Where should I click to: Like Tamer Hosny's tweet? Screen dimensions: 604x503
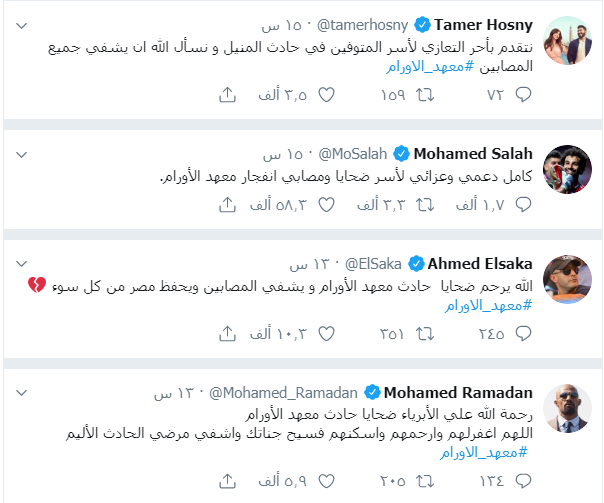tap(326, 95)
